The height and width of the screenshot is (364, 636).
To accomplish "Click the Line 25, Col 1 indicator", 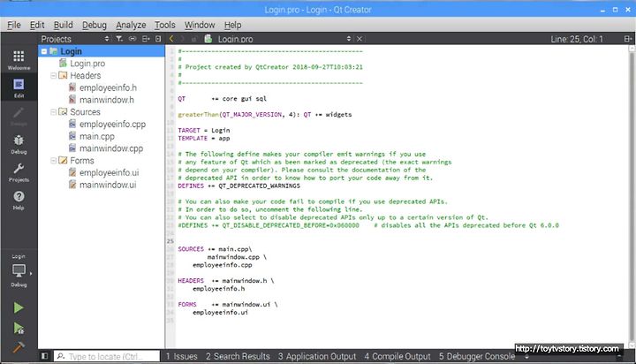I will coord(576,39).
